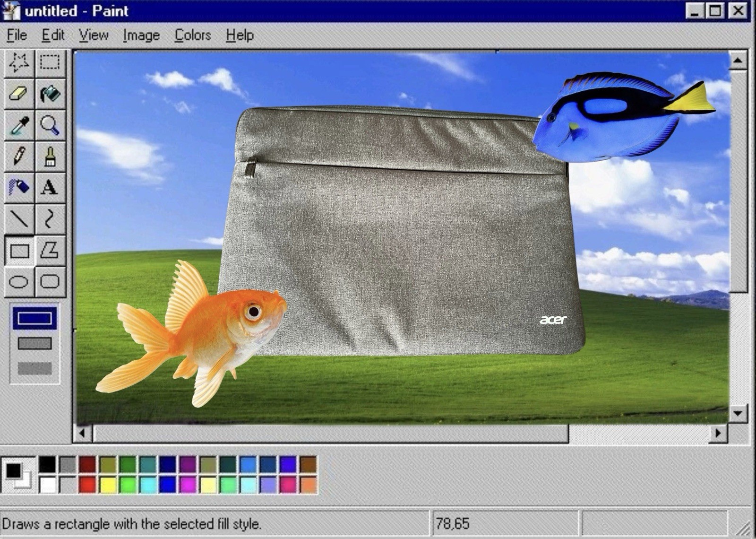Open the View menu

pyautogui.click(x=94, y=35)
